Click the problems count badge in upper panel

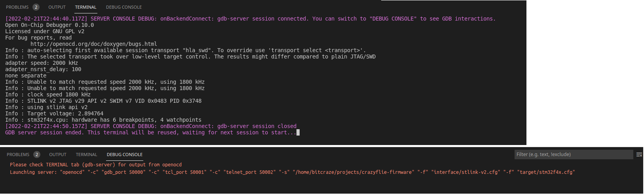click(36, 7)
